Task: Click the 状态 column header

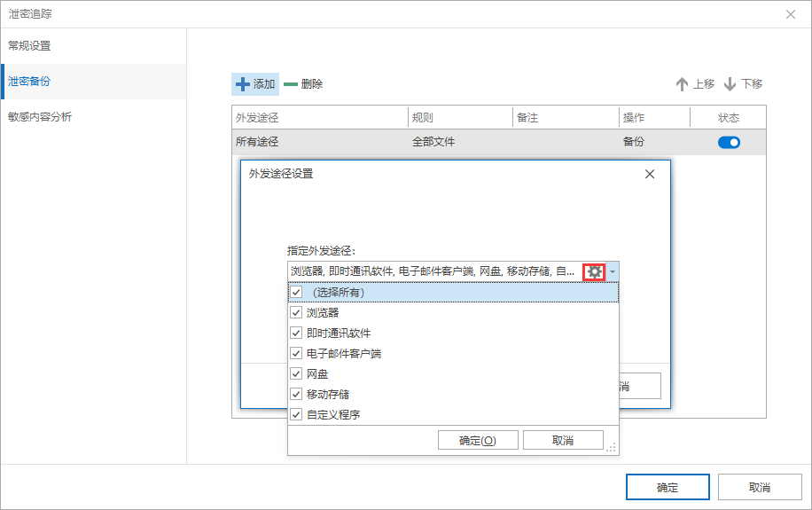Action: [x=728, y=118]
